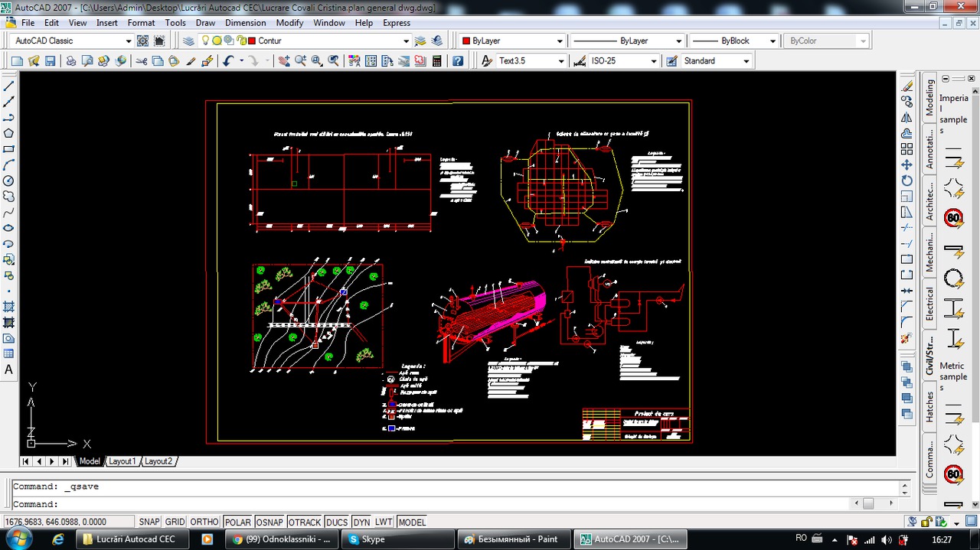This screenshot has height=550, width=980.
Task: Click the Undo icon on the Standard toolbar
Action: 227,60
